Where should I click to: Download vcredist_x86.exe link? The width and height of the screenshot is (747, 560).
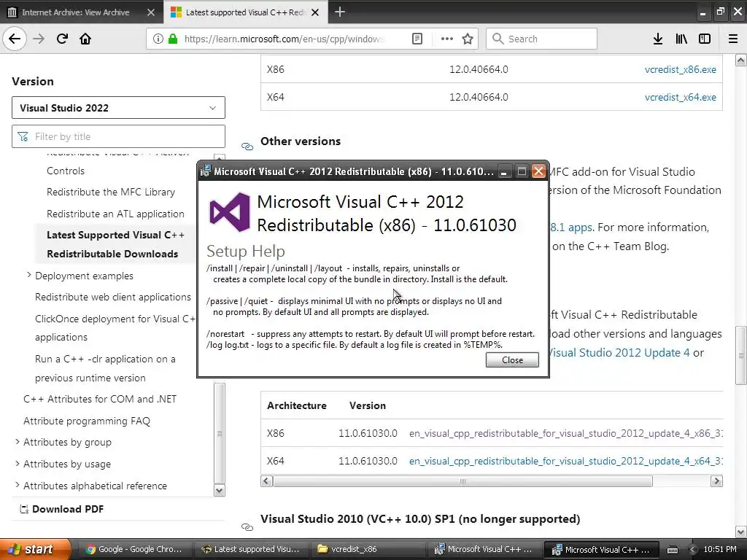[x=681, y=69]
